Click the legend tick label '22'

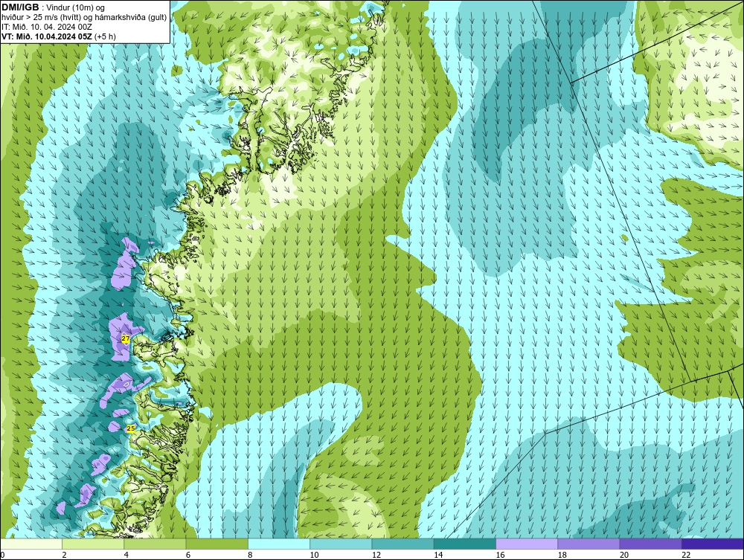pos(685,556)
